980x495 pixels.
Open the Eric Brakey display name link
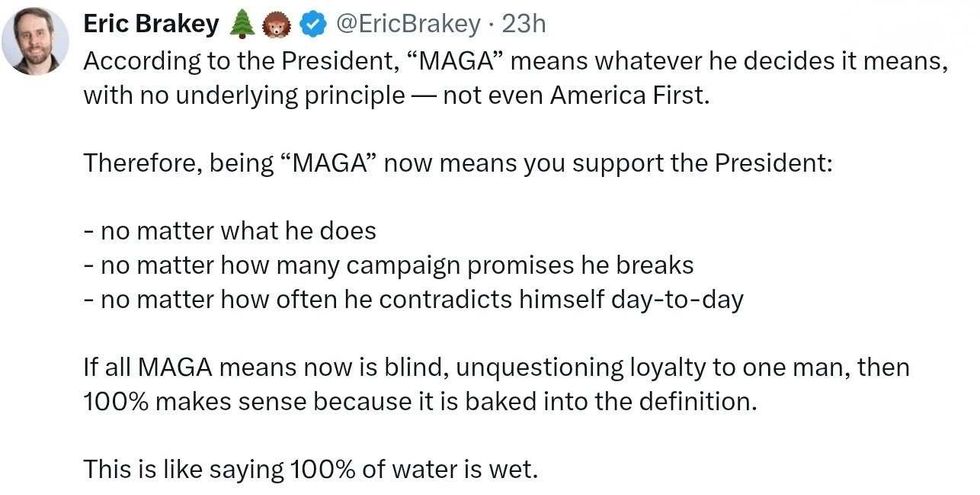(x=152, y=23)
